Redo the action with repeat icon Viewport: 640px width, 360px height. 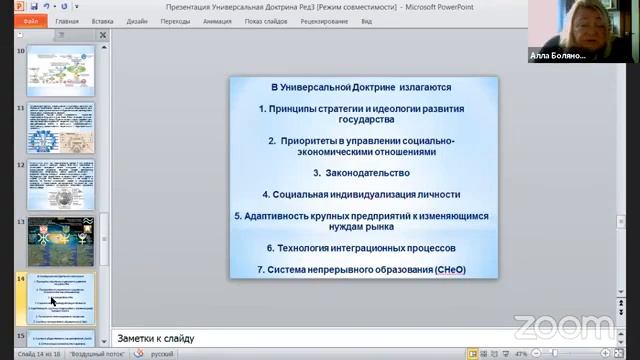[64, 7]
